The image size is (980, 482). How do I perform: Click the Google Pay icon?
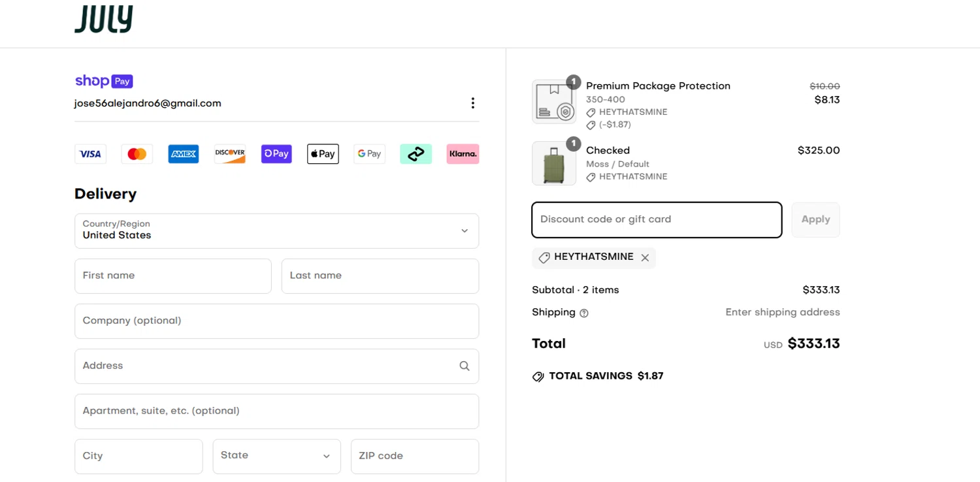coord(369,154)
